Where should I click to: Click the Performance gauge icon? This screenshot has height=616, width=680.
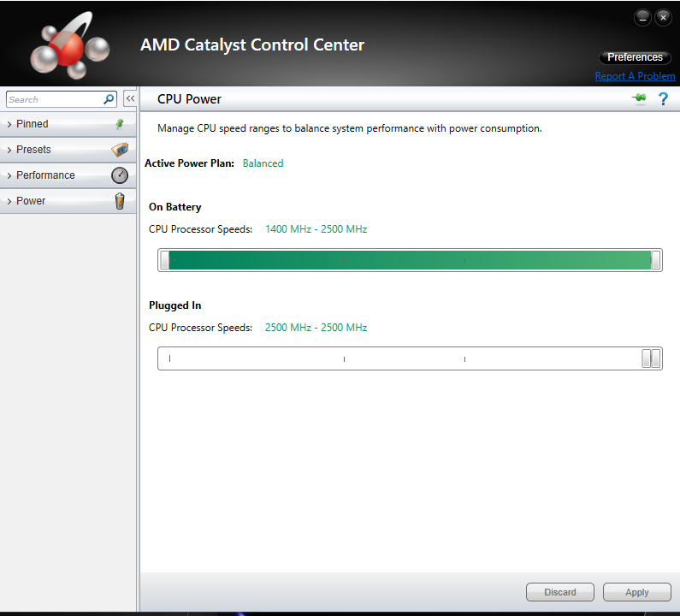tap(120, 175)
